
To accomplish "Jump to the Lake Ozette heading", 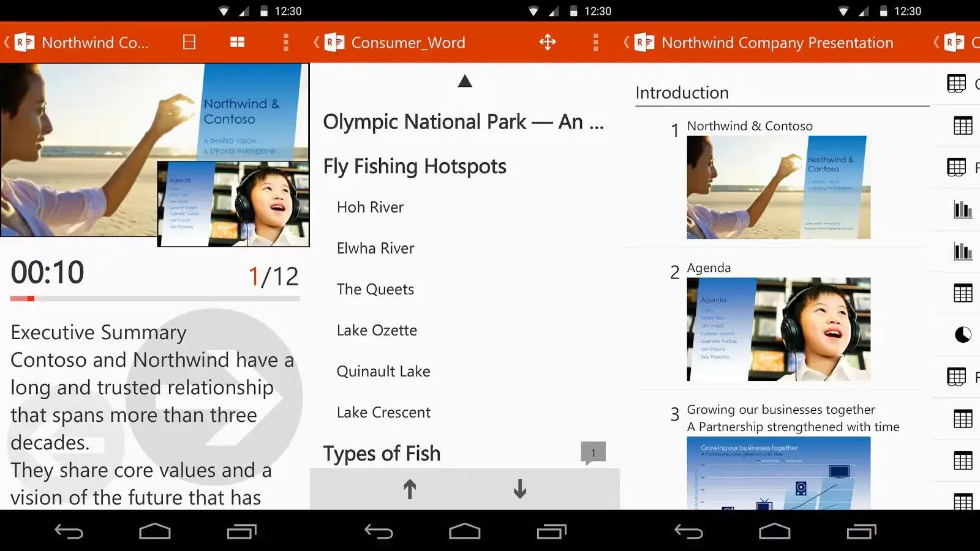I will pos(377,331).
